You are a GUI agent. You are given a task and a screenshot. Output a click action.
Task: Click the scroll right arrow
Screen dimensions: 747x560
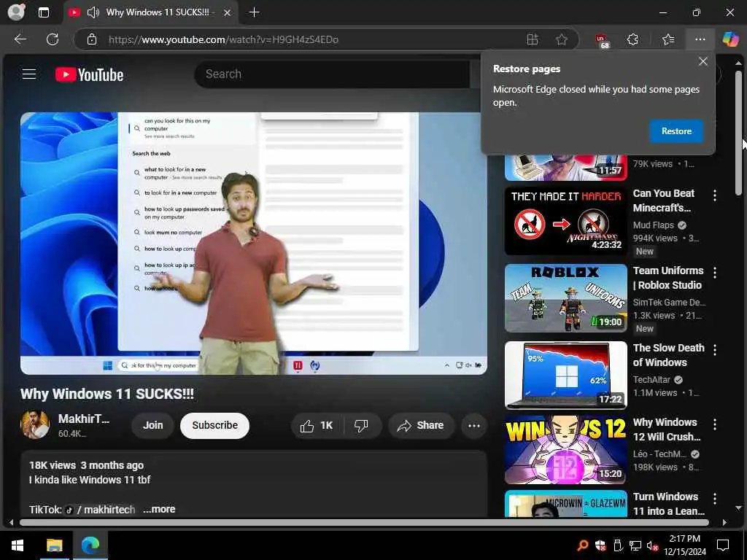[x=724, y=522]
